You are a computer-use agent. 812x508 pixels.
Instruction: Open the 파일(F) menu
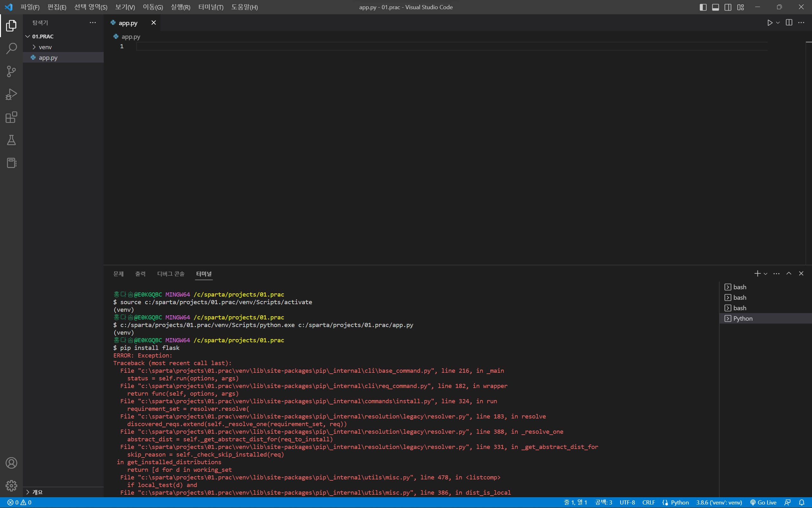30,7
